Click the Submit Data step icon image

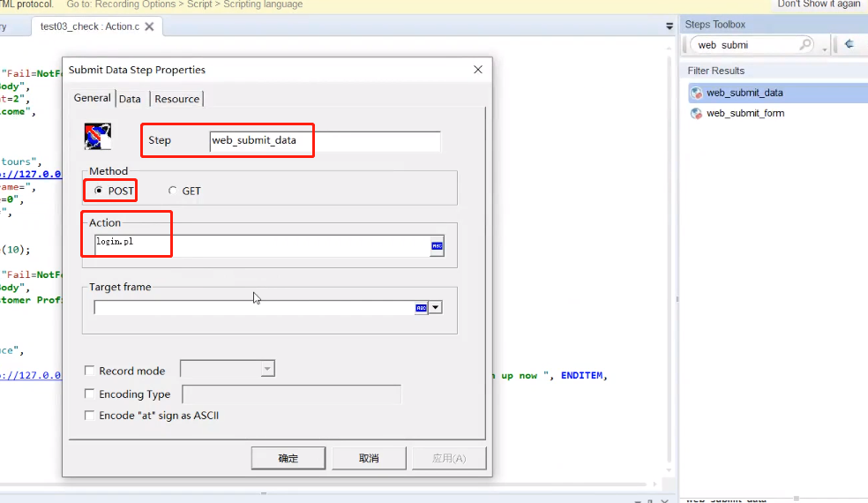click(x=98, y=136)
